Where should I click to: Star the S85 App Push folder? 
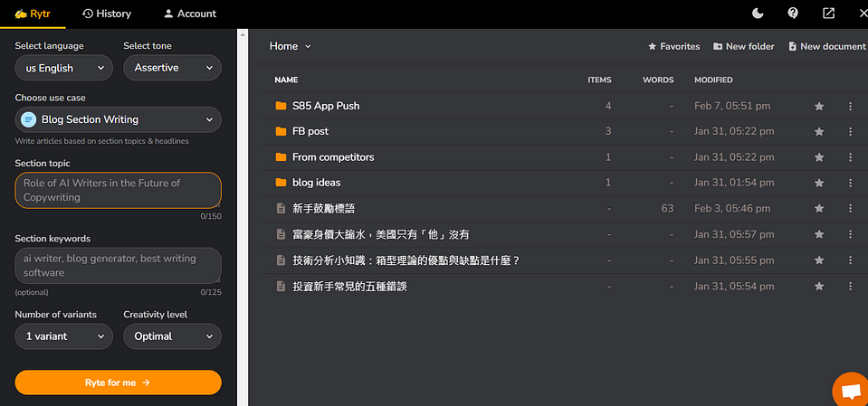pyautogui.click(x=819, y=107)
